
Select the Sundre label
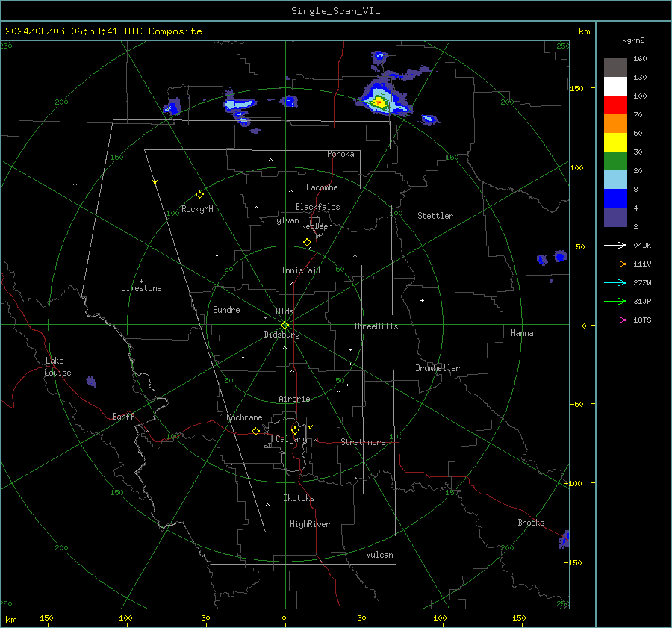226,309
